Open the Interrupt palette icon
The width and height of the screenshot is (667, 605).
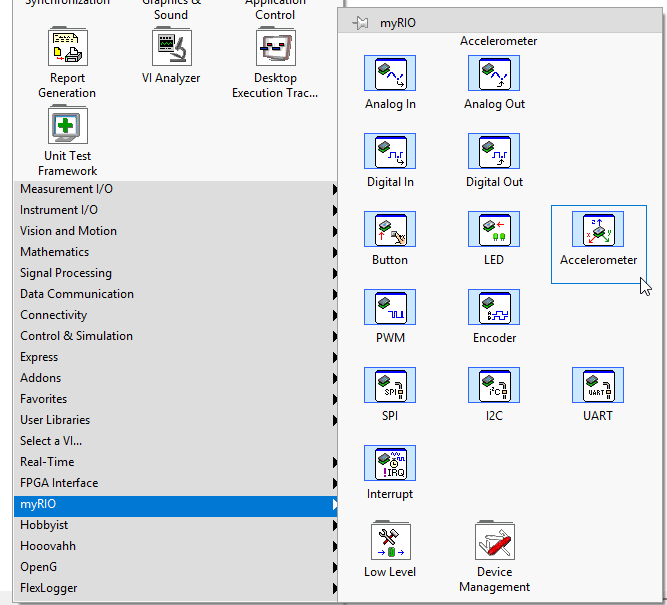(390, 463)
